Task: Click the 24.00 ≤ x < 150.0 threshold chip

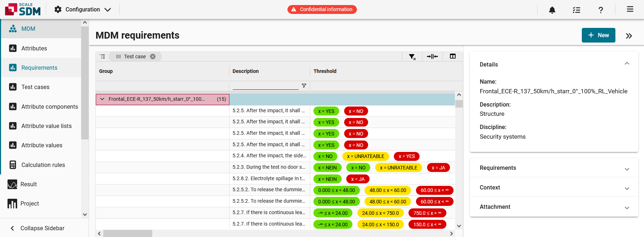Action: 380,224
